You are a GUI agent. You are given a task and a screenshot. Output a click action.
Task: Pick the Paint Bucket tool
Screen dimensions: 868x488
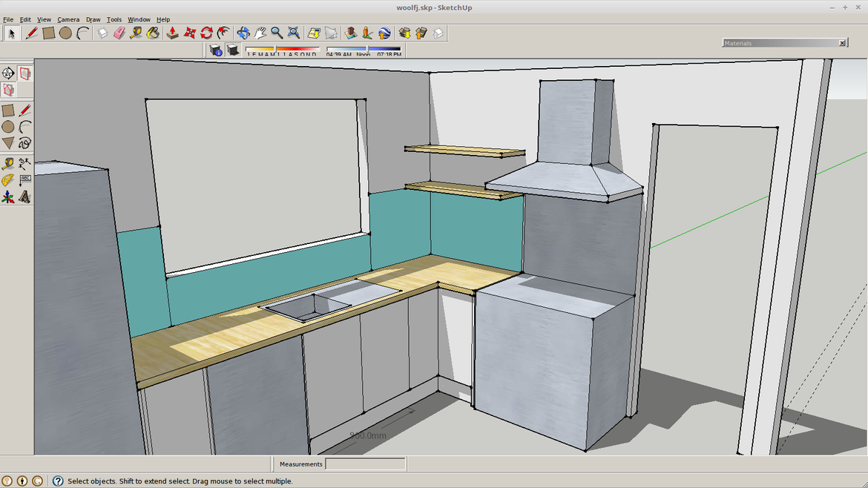[x=153, y=33]
